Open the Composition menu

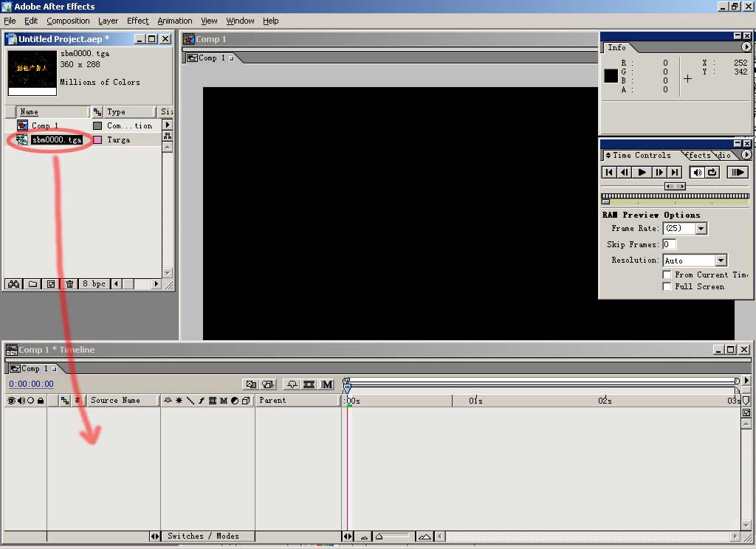(x=68, y=21)
